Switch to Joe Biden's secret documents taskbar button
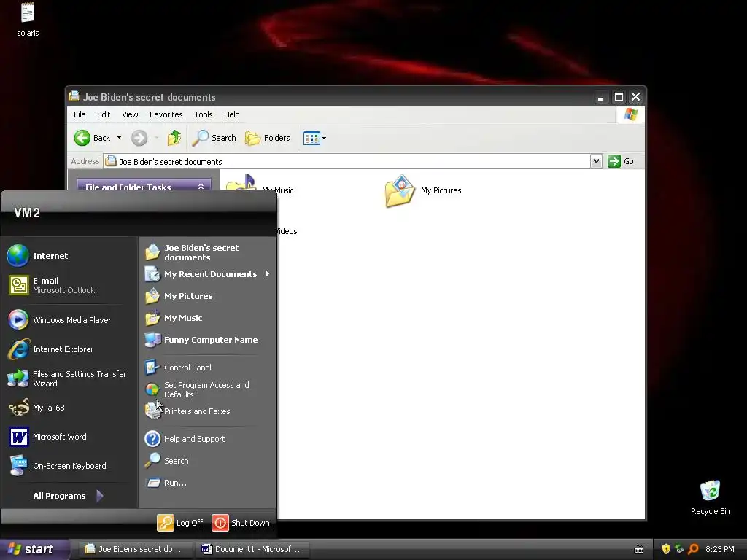 point(134,550)
